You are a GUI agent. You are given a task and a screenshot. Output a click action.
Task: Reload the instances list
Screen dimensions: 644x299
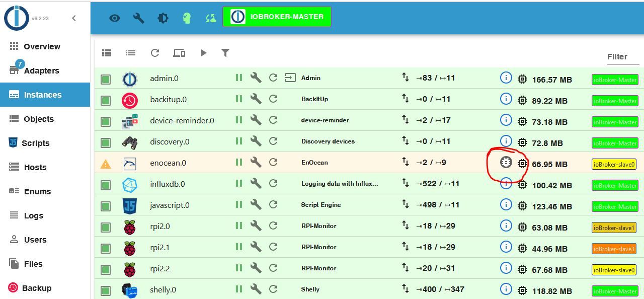(155, 53)
